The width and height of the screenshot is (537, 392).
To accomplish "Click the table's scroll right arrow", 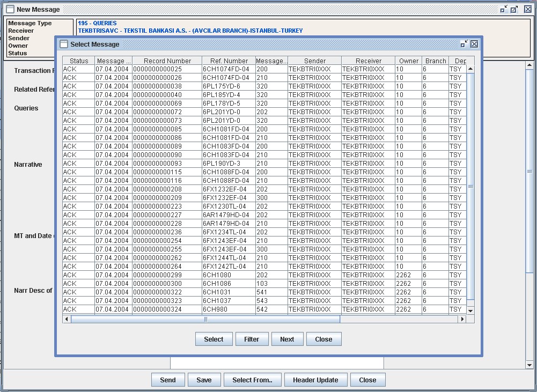I will tap(462, 319).
